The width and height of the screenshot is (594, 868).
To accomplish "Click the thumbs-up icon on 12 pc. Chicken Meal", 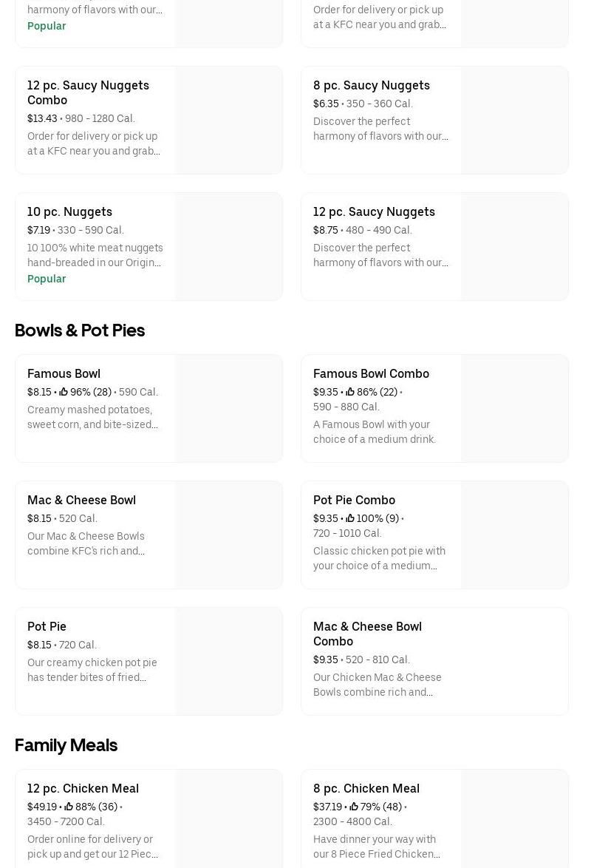I will 69,807.
